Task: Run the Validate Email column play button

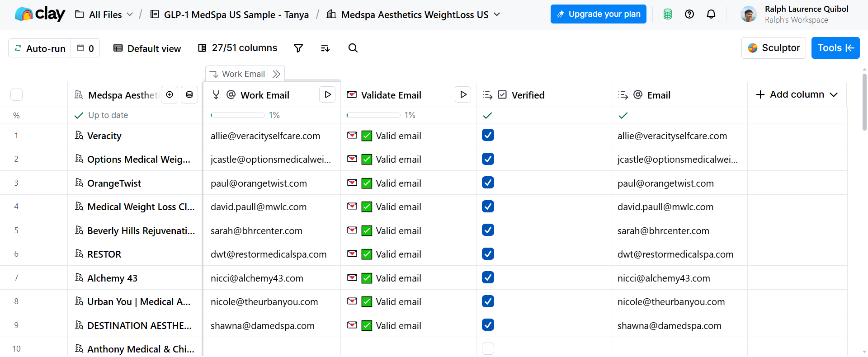Action: (x=463, y=94)
